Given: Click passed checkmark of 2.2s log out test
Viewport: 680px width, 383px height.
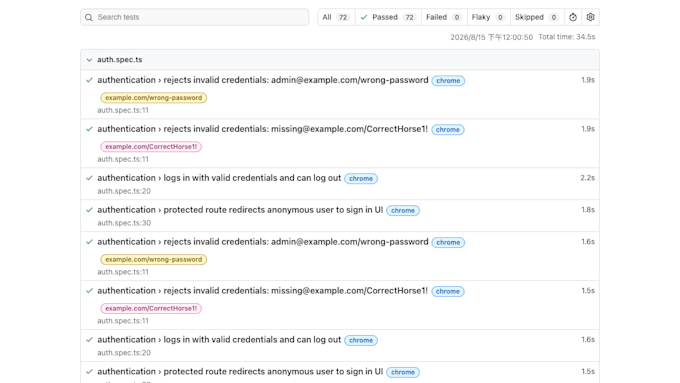Looking at the screenshot, I should [89, 178].
